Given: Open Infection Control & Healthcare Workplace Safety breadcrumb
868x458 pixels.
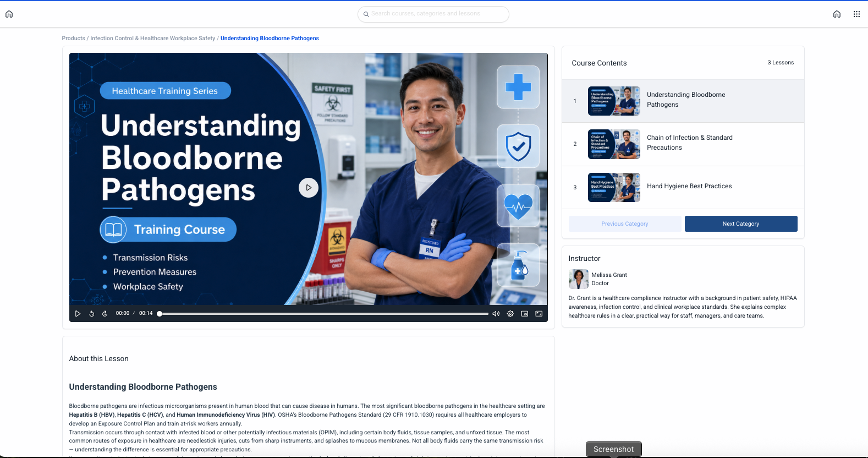Looking at the screenshot, I should tap(152, 39).
